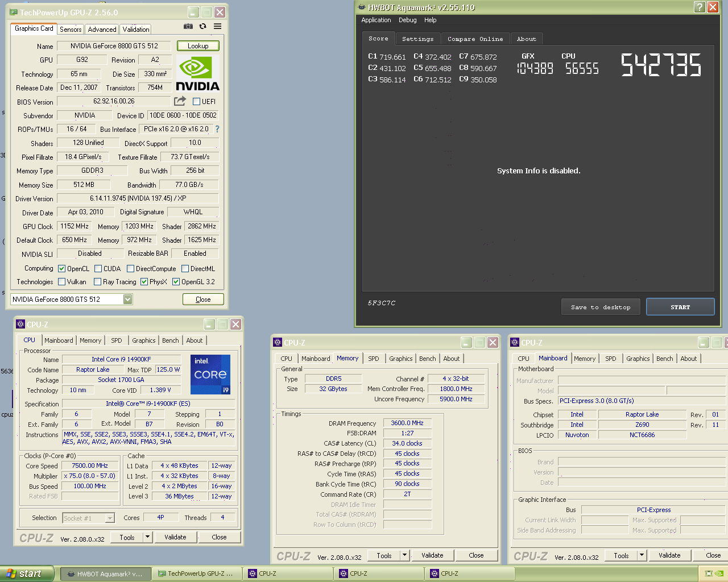Click Close button in Memory CPU-Z window
Image resolution: width=728 pixels, height=582 pixels.
[476, 555]
